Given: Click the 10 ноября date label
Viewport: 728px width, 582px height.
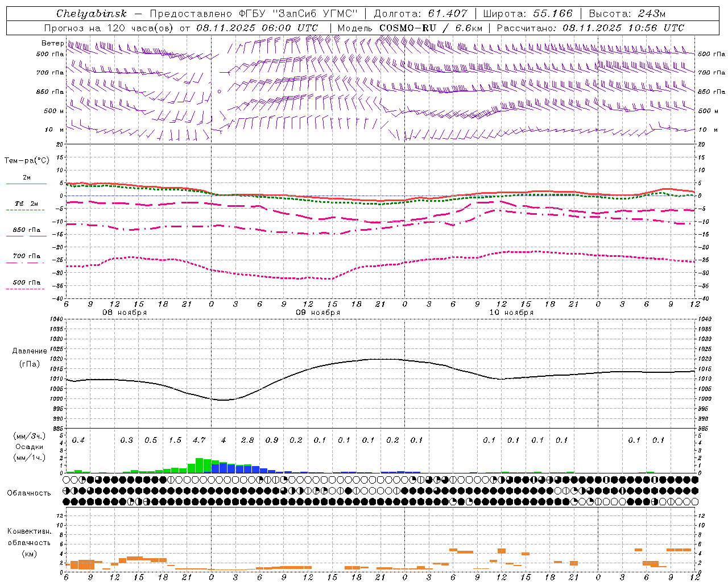Looking at the screenshot, I should [x=511, y=313].
